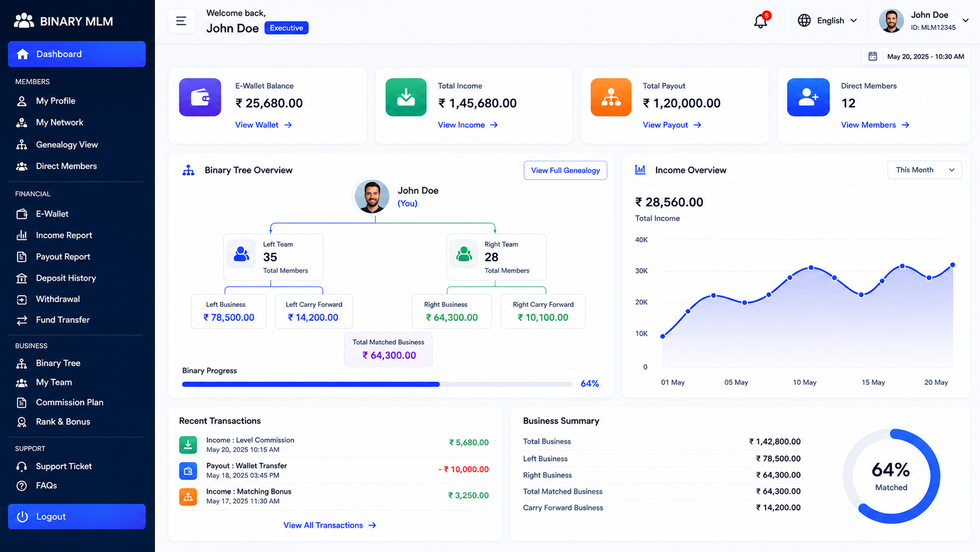Click the Matching Bonus transaction icon

[188, 496]
